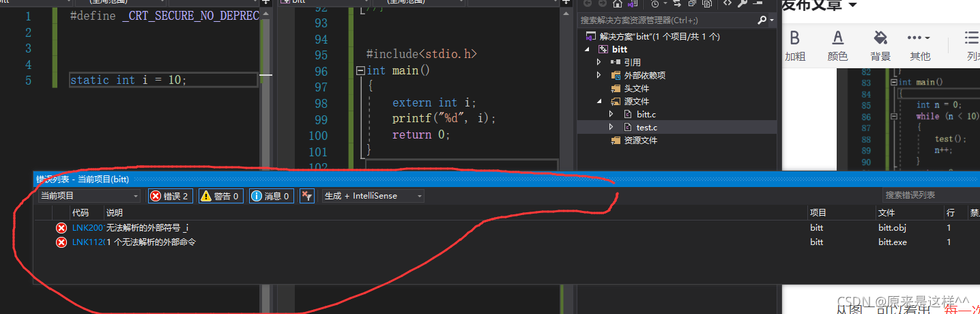Expand the bitt.c file node

611,114
